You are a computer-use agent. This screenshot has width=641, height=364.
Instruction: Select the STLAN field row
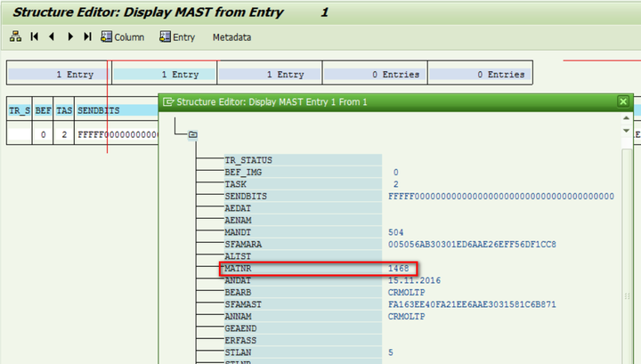click(x=303, y=352)
